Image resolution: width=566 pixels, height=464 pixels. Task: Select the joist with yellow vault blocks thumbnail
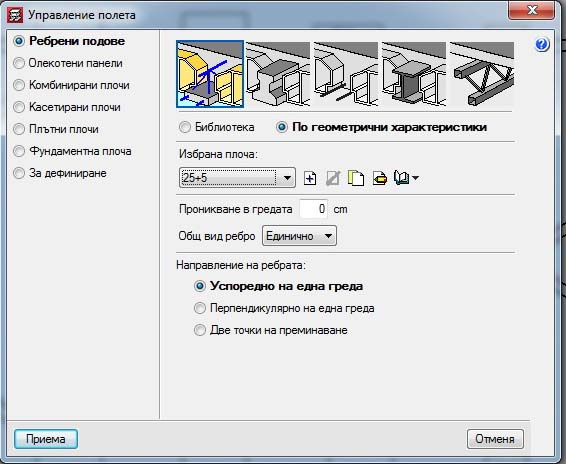(210, 74)
